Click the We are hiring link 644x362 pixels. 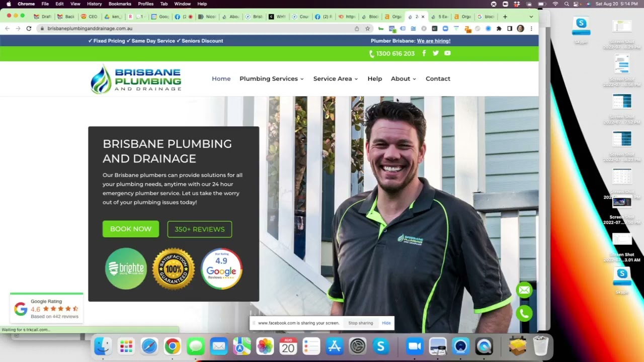coord(434,41)
